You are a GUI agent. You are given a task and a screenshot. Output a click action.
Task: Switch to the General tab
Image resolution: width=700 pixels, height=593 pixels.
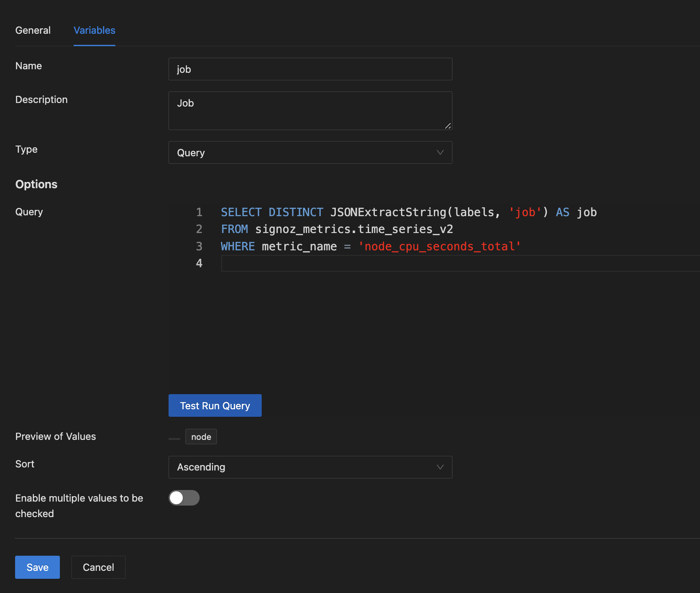[33, 30]
